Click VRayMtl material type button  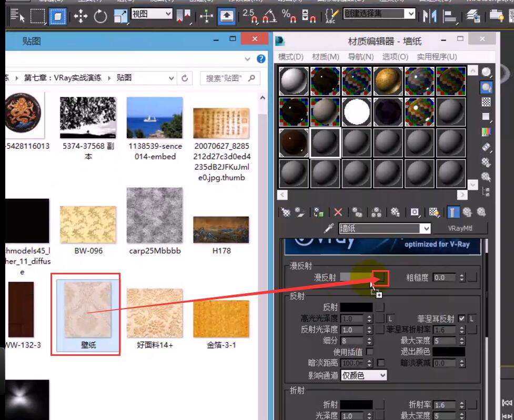pyautogui.click(x=461, y=229)
